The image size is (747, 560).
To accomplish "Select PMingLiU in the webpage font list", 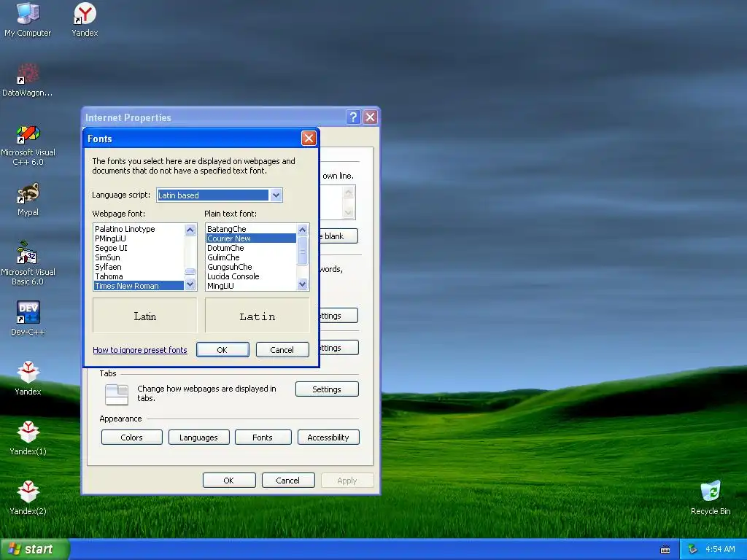I will pos(139,238).
